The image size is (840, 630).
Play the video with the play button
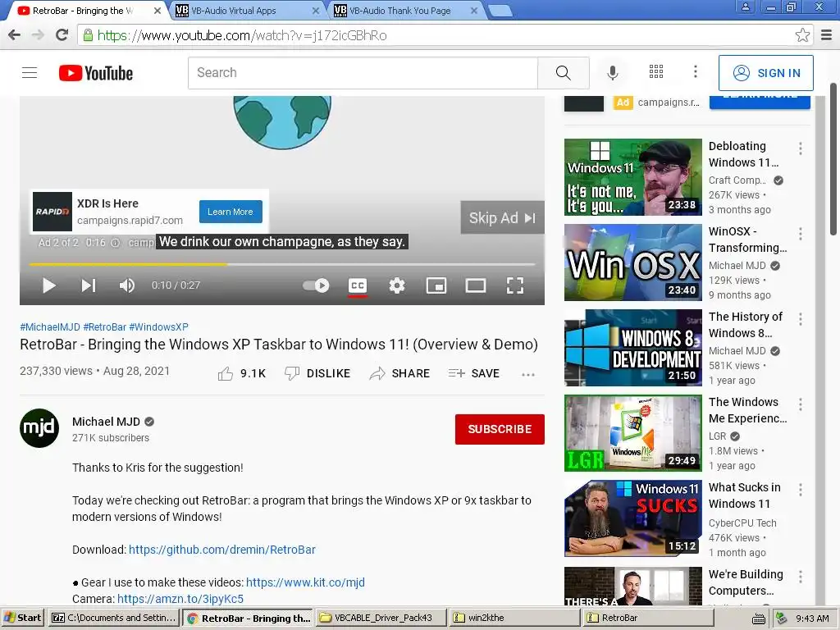(x=48, y=285)
